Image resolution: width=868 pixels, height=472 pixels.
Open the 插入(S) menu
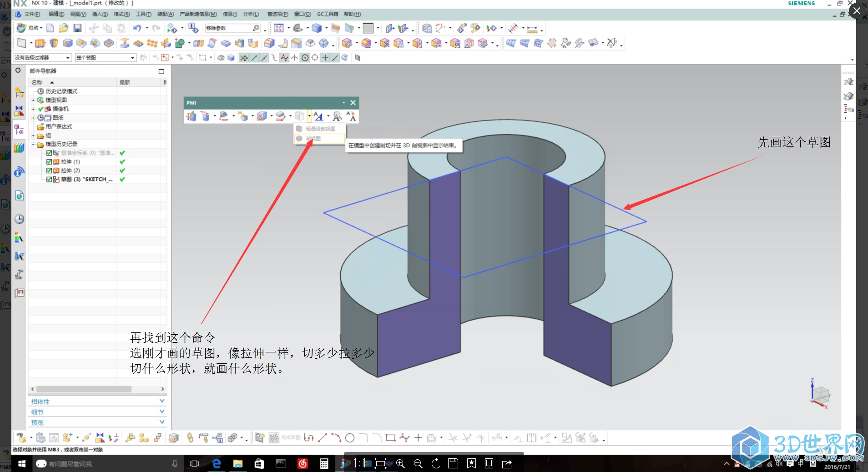100,14
